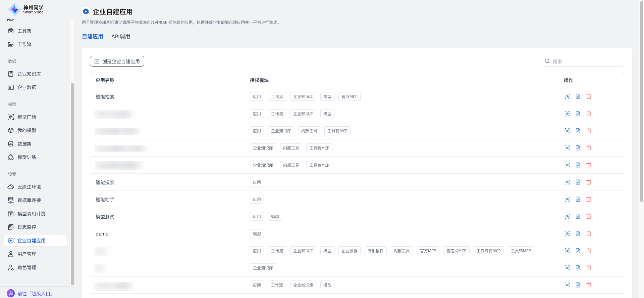The image size is (644, 298).
Task: Click the 创建企业自建应用 button
Action: 117,61
